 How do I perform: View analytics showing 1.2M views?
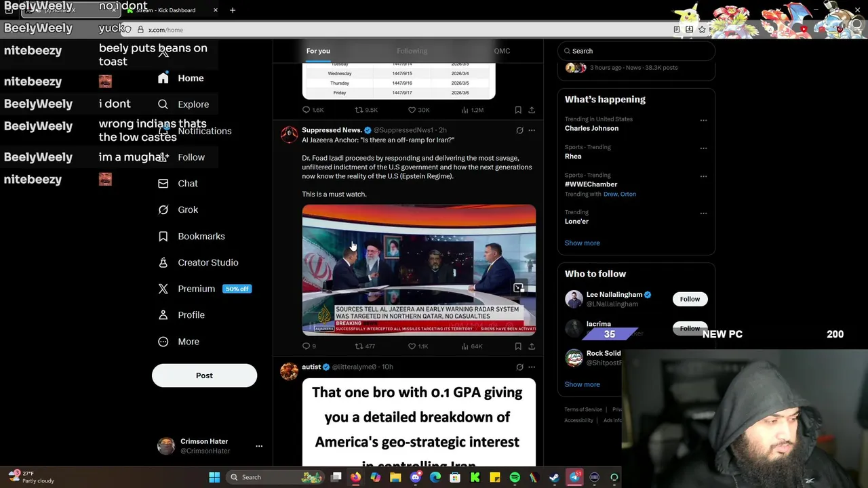472,110
